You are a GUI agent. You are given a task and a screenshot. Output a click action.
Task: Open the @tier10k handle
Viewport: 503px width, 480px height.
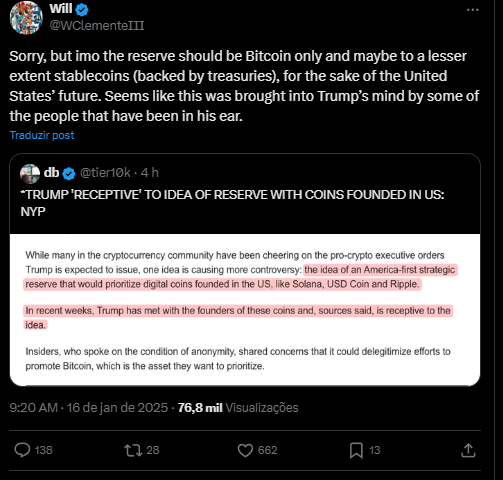coord(105,173)
